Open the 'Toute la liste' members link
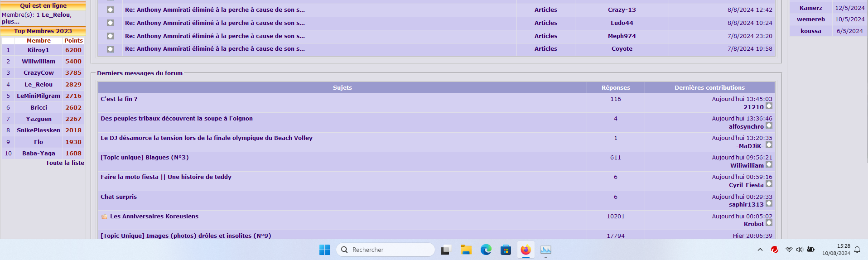 [x=65, y=163]
